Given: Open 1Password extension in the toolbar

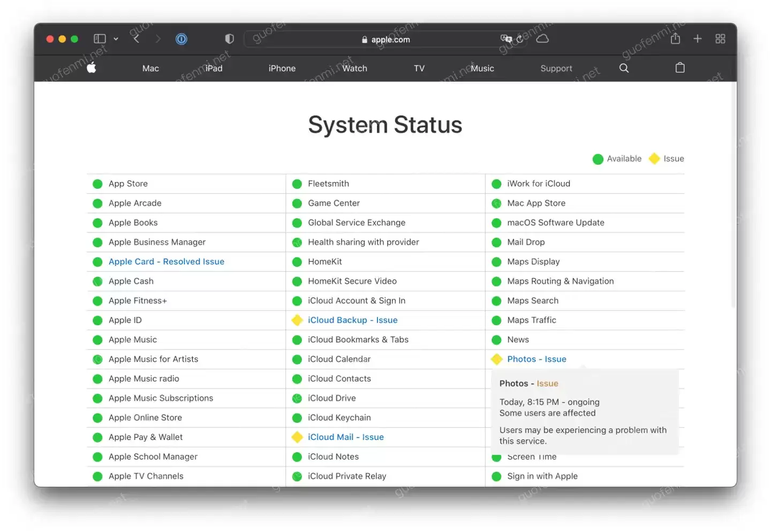Looking at the screenshot, I should coord(182,39).
